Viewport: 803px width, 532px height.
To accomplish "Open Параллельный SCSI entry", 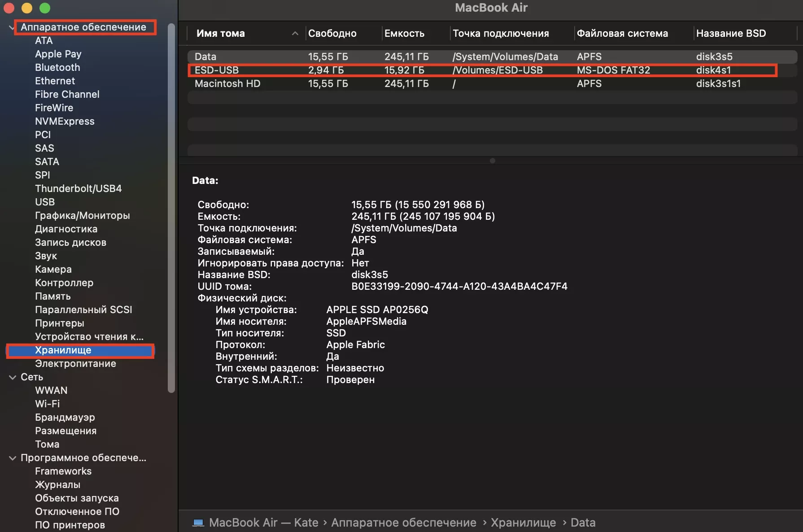I will point(83,310).
